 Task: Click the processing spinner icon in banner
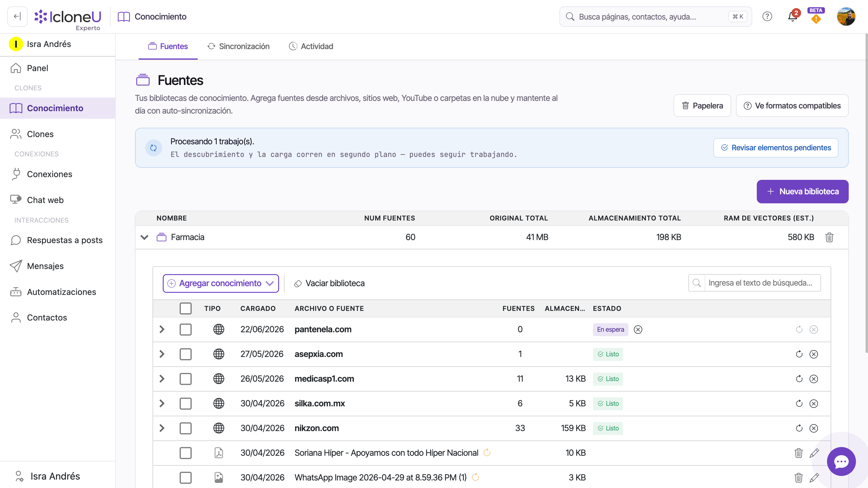tap(153, 148)
